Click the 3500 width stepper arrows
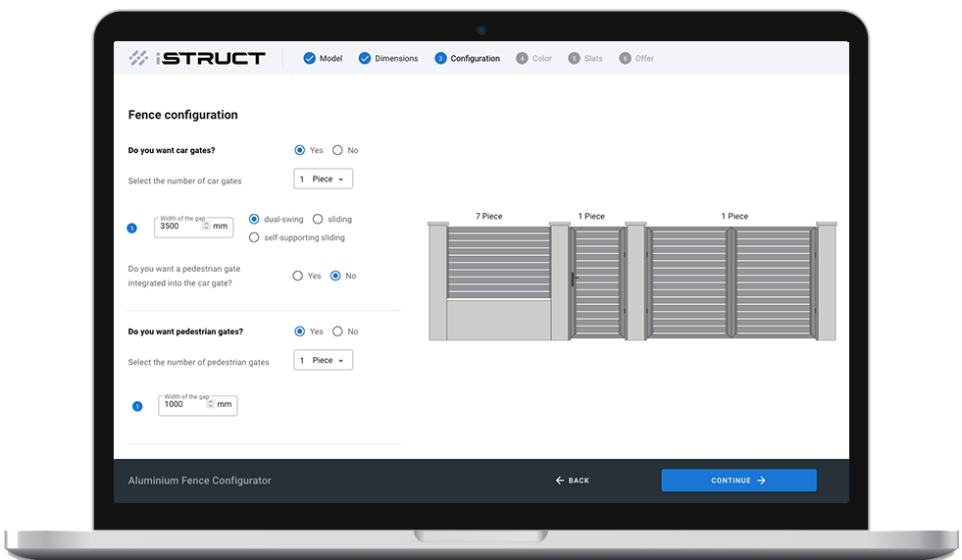The width and height of the screenshot is (962, 560). [x=206, y=227]
